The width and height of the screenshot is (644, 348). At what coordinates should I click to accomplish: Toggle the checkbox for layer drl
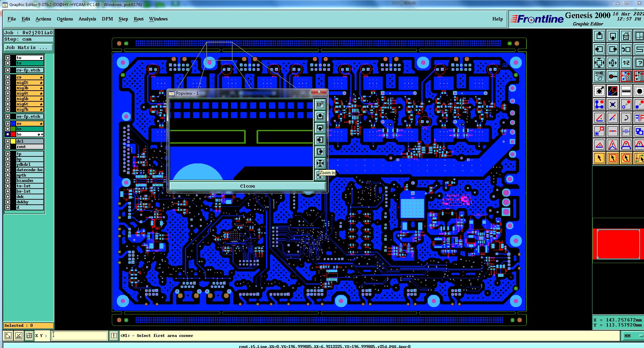8,141
